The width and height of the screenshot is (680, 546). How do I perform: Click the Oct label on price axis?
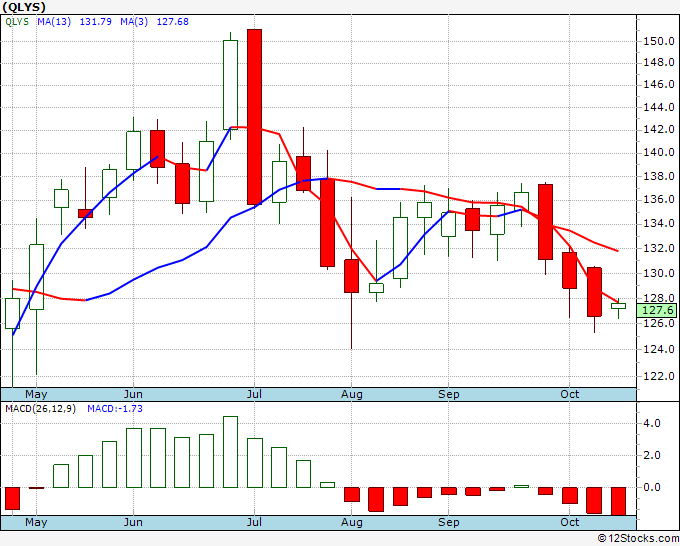click(569, 394)
